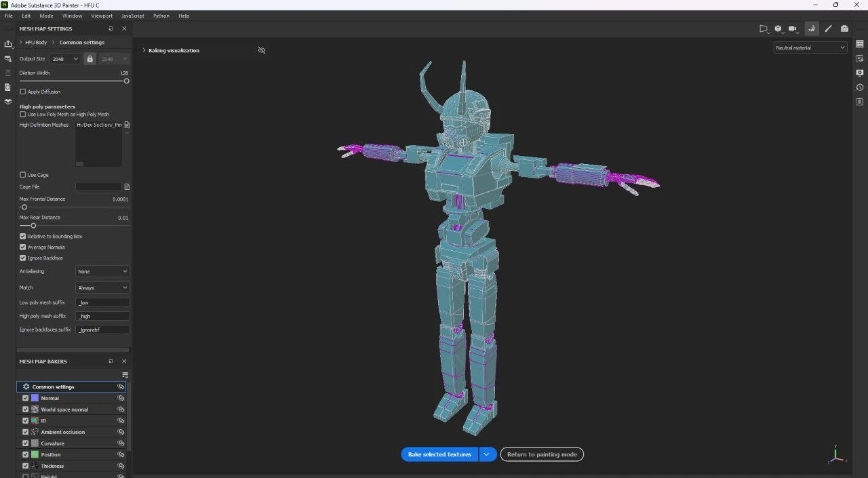Hide the baking visualization with eye icon
This screenshot has height=478, width=868.
coord(262,50)
